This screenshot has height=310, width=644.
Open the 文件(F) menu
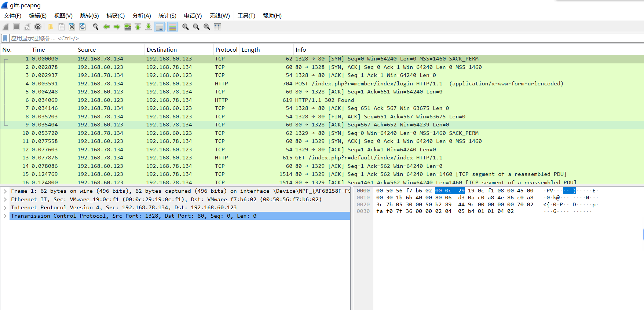(x=12, y=16)
